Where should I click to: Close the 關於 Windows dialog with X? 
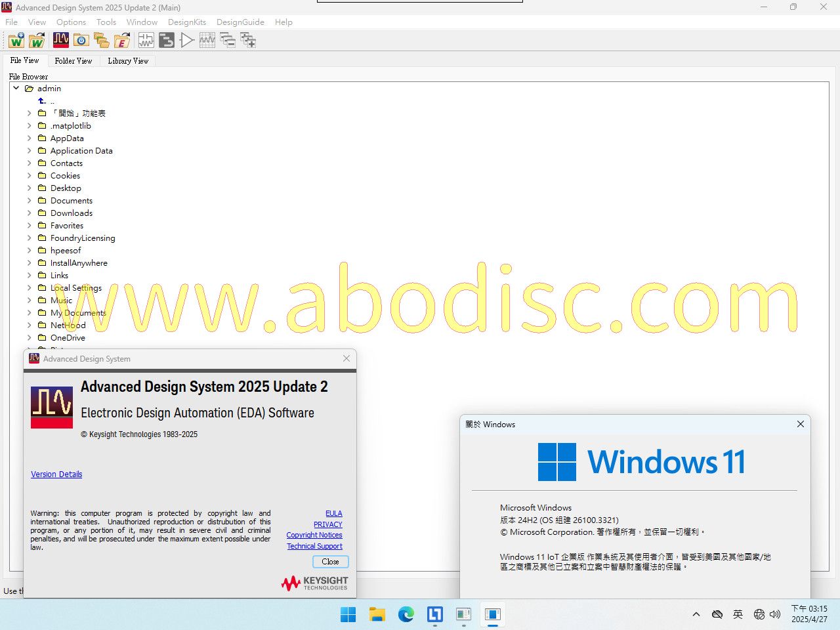(x=801, y=424)
